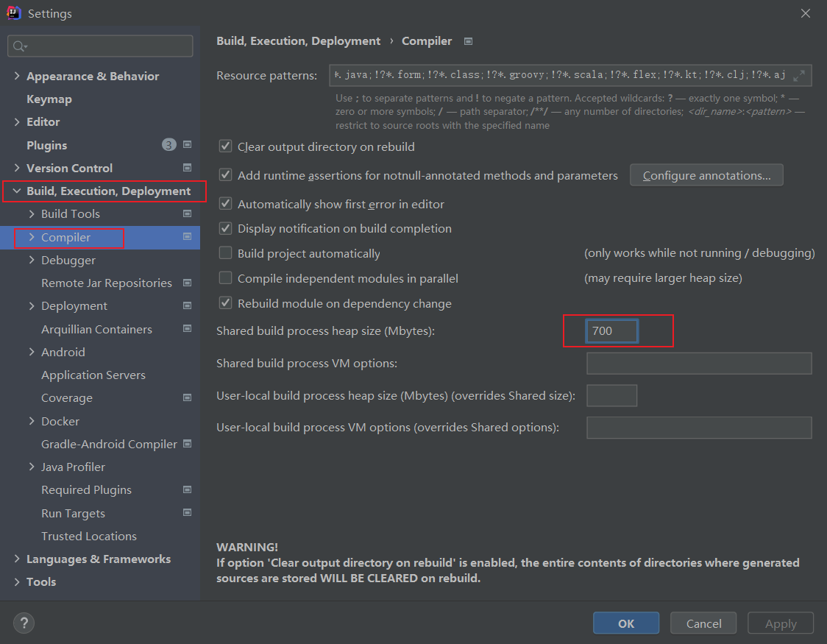The image size is (827, 644).
Task: Click the project icon beside Remote Jar Repositories
Action: pos(187,283)
